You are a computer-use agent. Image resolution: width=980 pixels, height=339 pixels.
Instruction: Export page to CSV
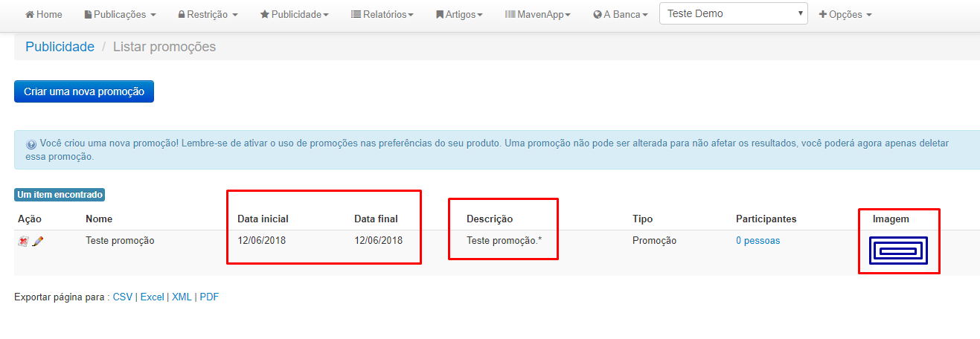click(123, 297)
